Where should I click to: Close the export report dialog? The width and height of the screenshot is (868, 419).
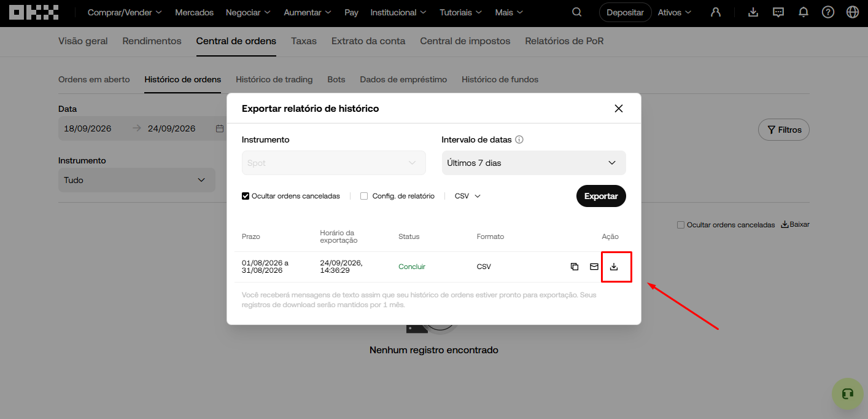(619, 109)
